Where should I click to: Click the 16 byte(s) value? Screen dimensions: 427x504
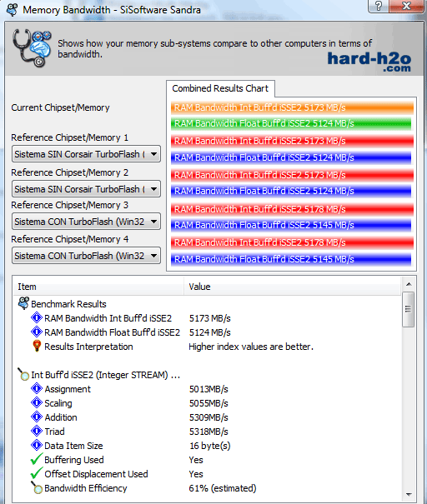(210, 446)
